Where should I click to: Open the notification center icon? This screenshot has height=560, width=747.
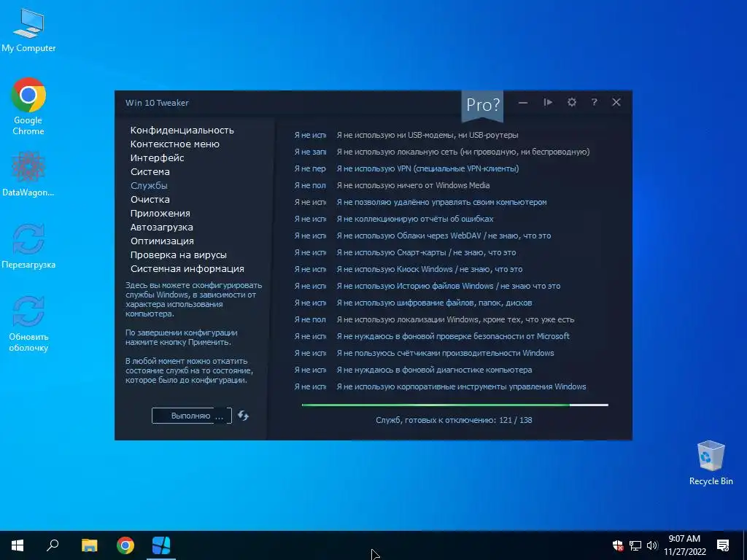(723, 545)
